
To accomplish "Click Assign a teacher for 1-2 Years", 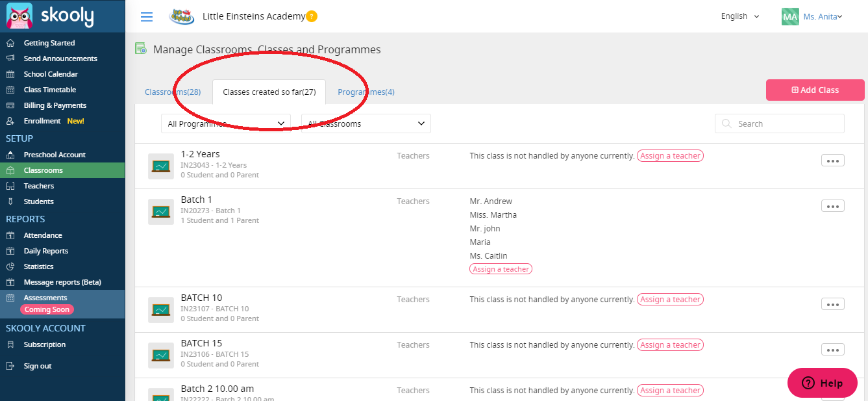I will (671, 156).
